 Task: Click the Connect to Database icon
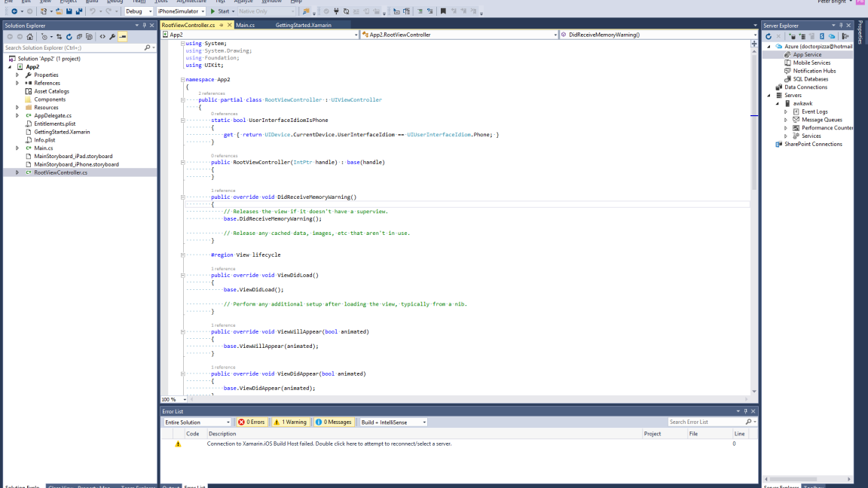(x=792, y=36)
